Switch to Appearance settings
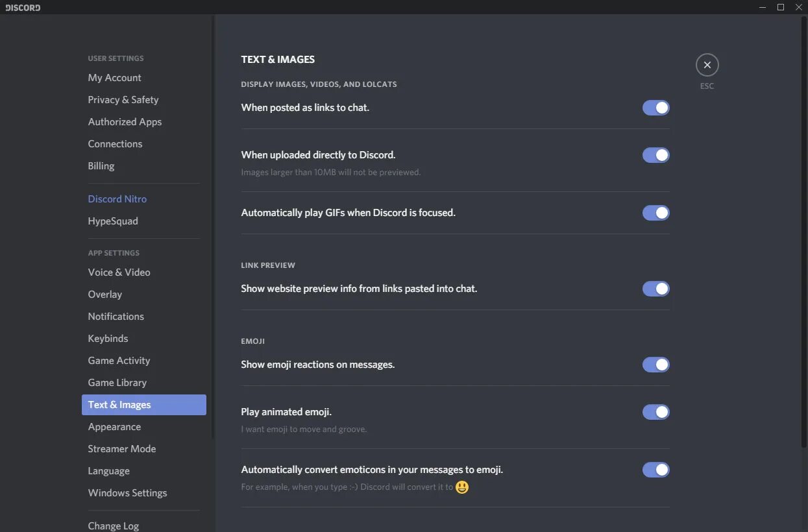The image size is (808, 532). tap(115, 427)
